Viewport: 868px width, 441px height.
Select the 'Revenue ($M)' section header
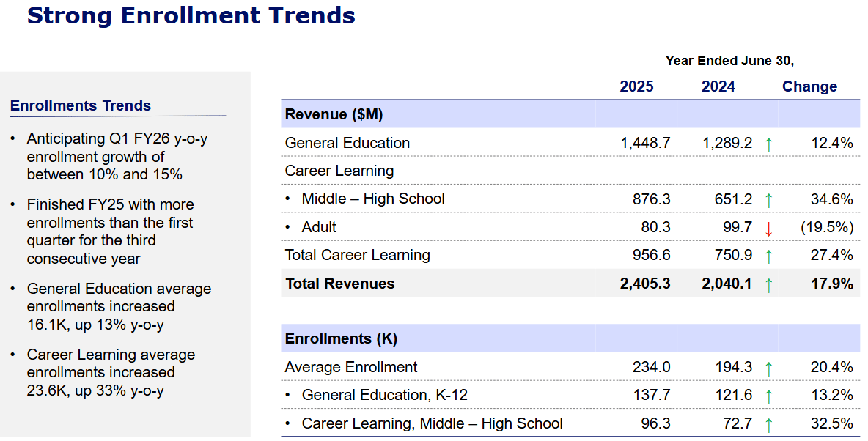[334, 114]
